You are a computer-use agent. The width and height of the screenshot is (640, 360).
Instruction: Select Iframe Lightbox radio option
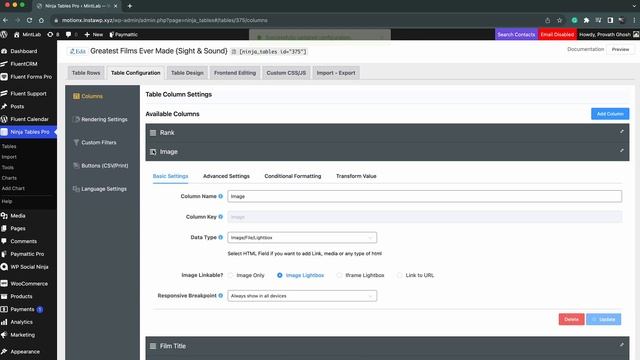click(x=339, y=275)
